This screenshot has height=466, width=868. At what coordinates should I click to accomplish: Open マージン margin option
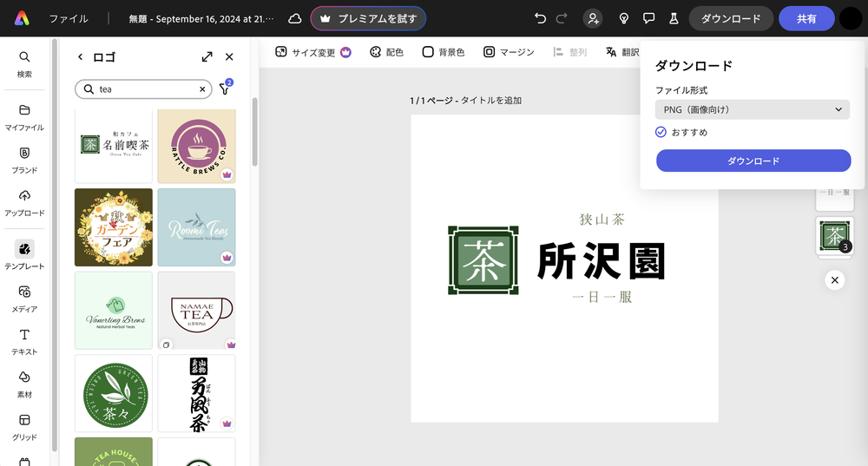point(509,52)
